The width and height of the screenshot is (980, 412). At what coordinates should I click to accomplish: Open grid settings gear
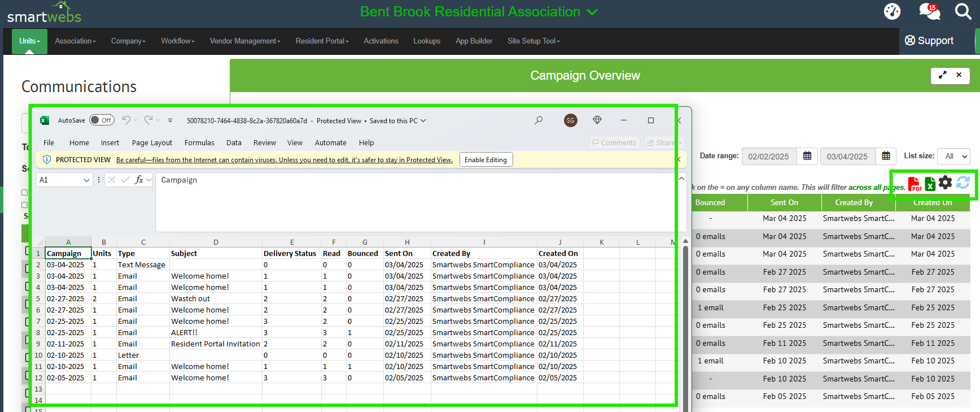[x=946, y=182]
